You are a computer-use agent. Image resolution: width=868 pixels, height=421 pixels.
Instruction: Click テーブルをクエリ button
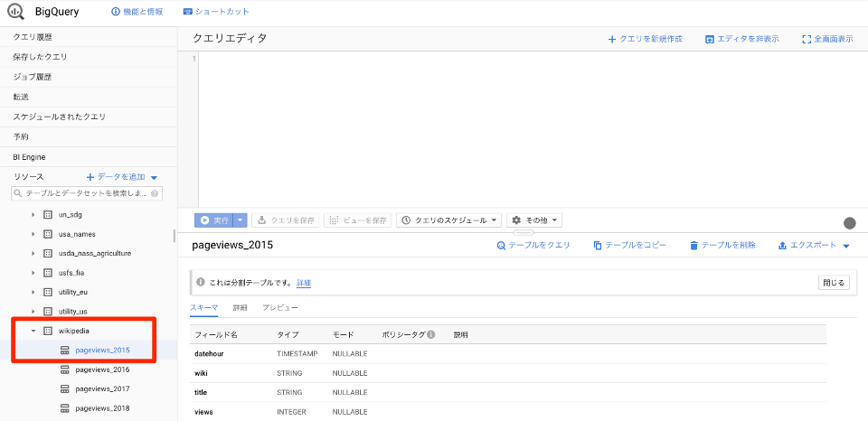pos(533,245)
